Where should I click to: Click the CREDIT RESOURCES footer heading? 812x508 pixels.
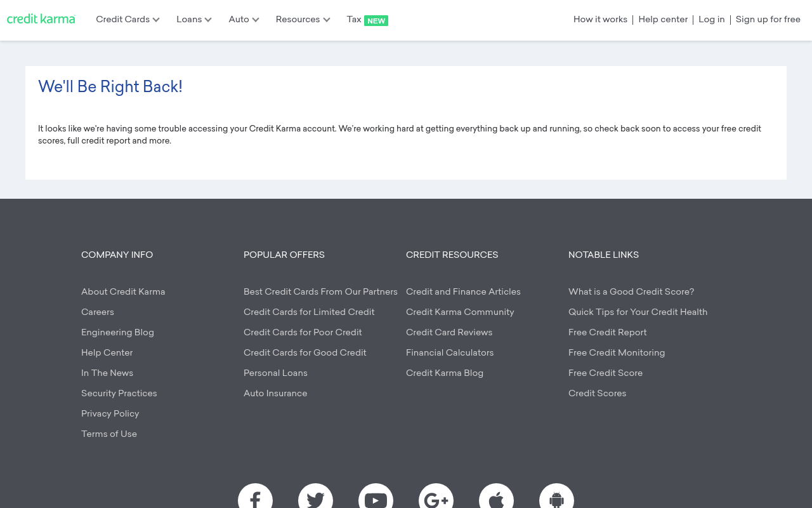[x=452, y=255]
